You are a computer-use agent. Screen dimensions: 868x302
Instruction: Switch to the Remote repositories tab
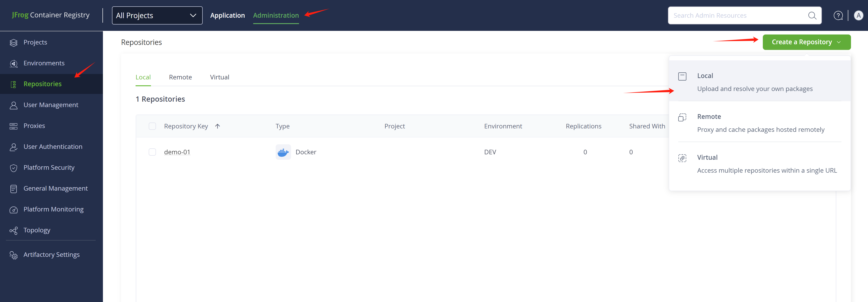(180, 77)
